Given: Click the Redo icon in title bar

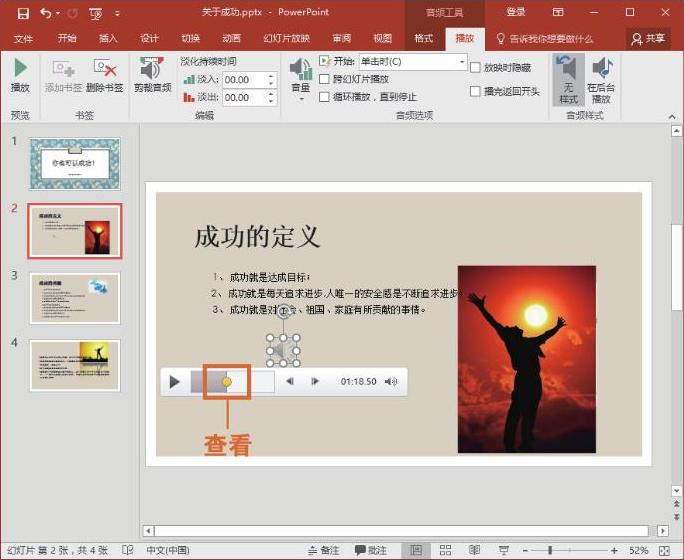Looking at the screenshot, I should pyautogui.click(x=73, y=14).
